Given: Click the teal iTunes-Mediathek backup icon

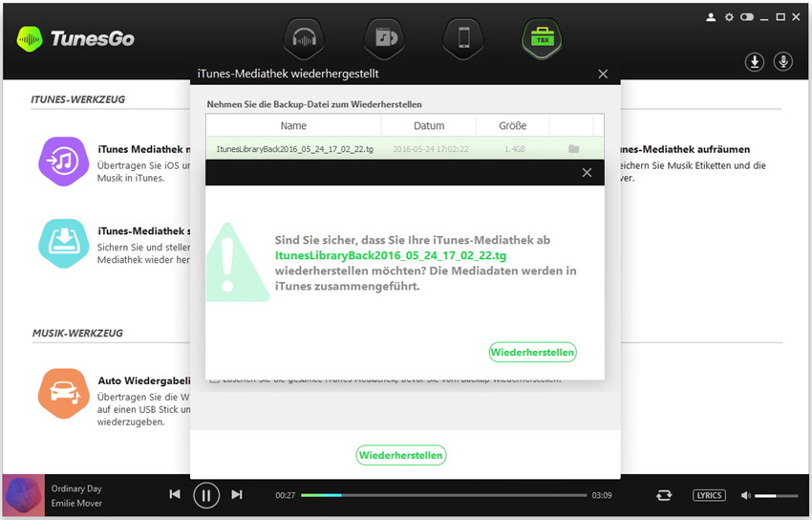Looking at the screenshot, I should tap(64, 244).
